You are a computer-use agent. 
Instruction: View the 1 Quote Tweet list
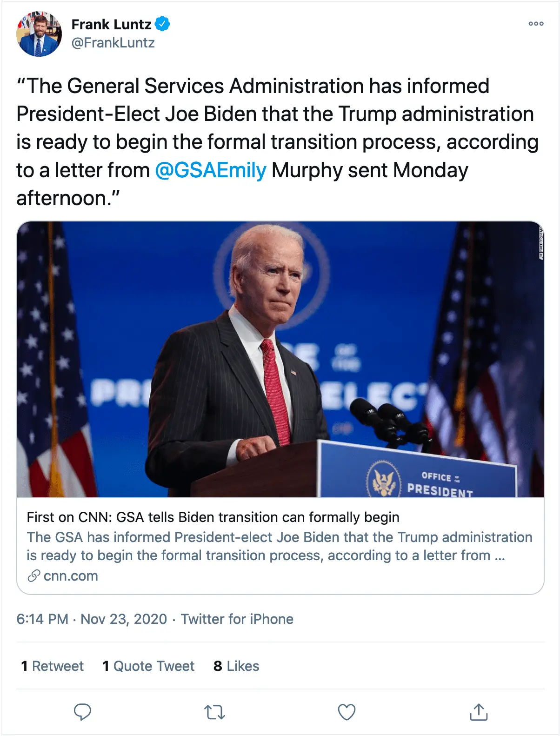point(148,666)
